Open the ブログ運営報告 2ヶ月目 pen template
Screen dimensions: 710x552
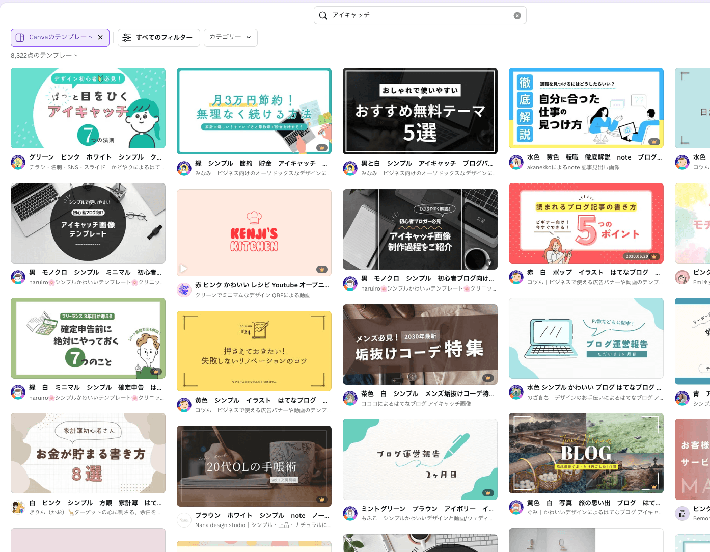[x=420, y=460]
